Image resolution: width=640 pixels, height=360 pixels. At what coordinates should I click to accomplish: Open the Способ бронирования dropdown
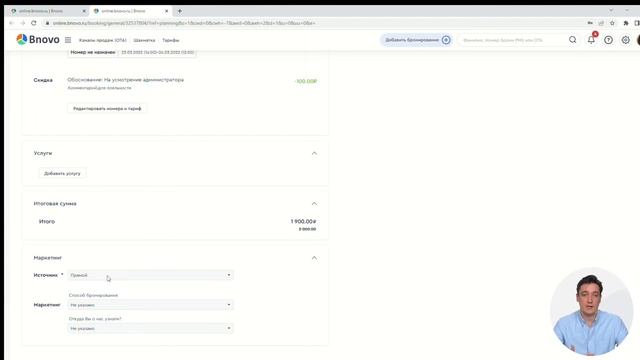(150, 305)
